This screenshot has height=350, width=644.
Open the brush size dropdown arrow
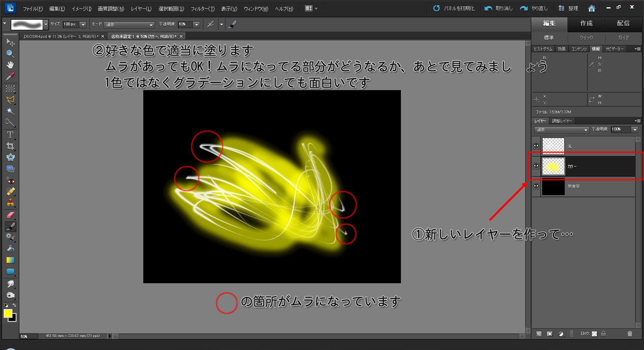(83, 25)
